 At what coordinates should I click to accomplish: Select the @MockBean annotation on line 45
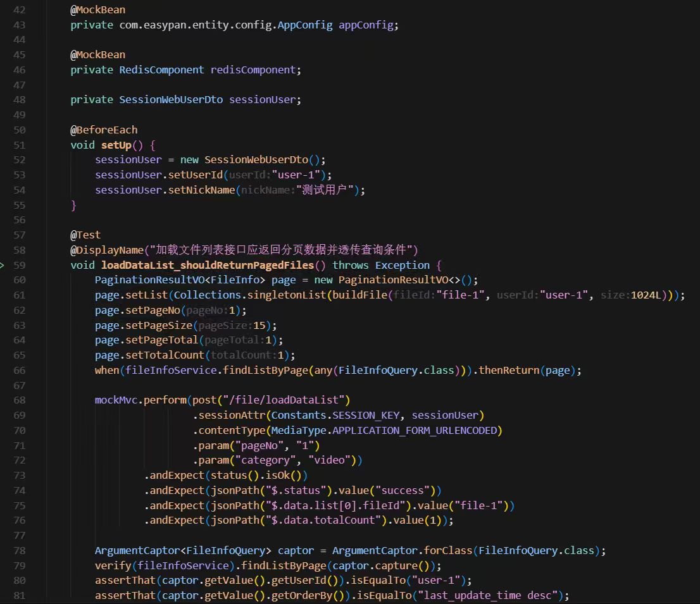(x=97, y=55)
